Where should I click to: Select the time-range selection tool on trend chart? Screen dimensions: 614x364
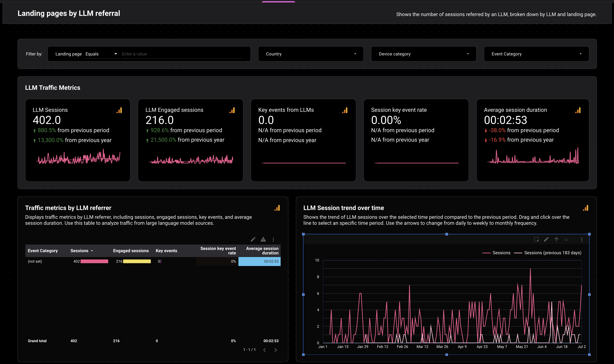(x=537, y=239)
